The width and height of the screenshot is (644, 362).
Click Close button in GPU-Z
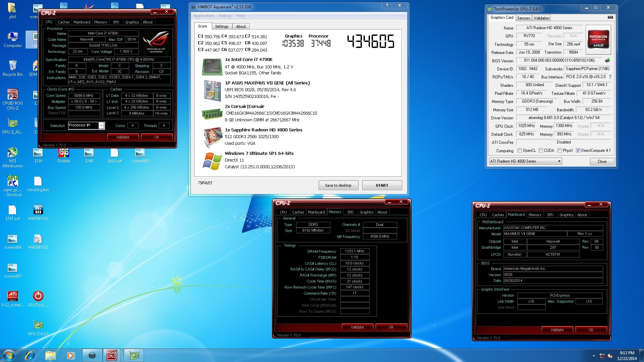pyautogui.click(x=602, y=162)
